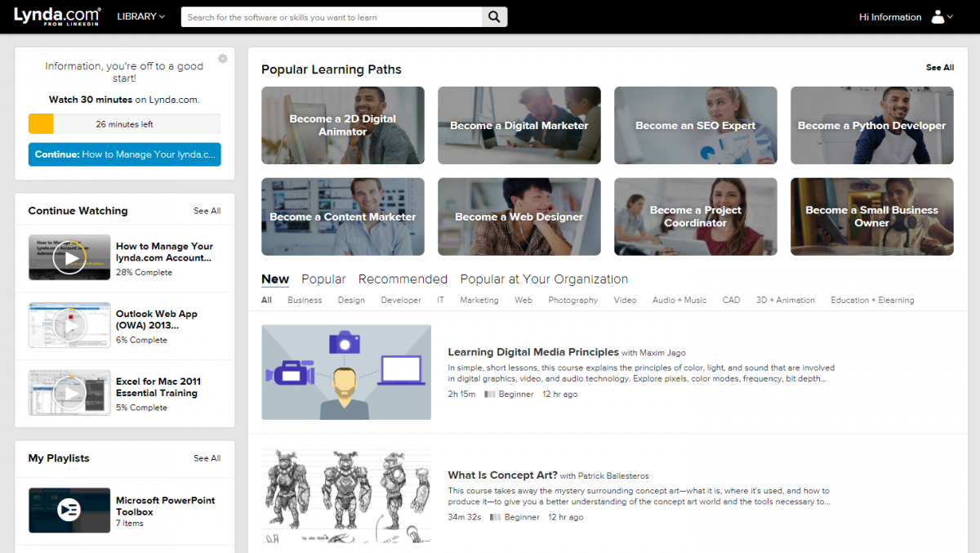Open How to Manage Your lynda.com Account title
This screenshot has height=553, width=980.
click(x=164, y=252)
